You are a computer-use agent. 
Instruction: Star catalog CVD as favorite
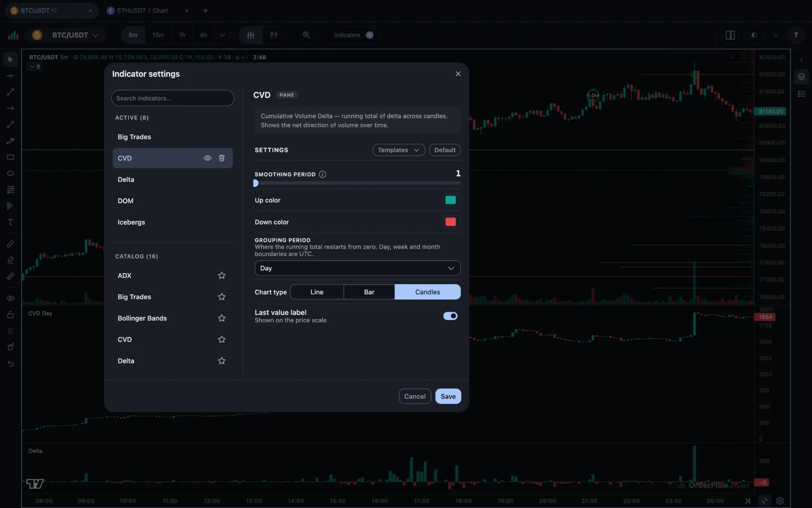(x=222, y=339)
